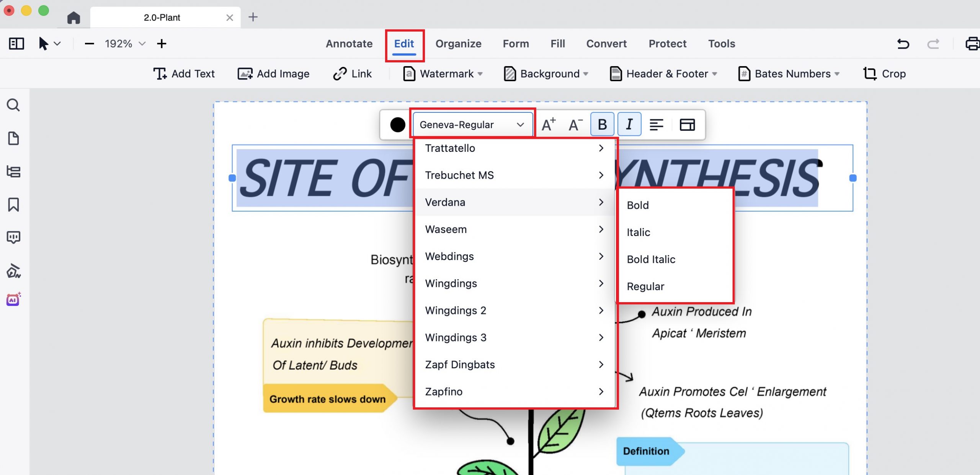Choose the Waseem font entry

(x=515, y=229)
